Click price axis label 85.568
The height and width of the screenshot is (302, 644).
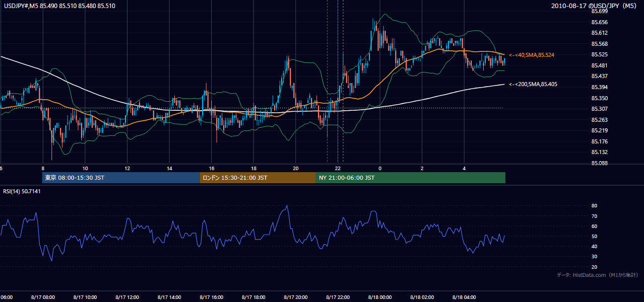click(x=599, y=44)
